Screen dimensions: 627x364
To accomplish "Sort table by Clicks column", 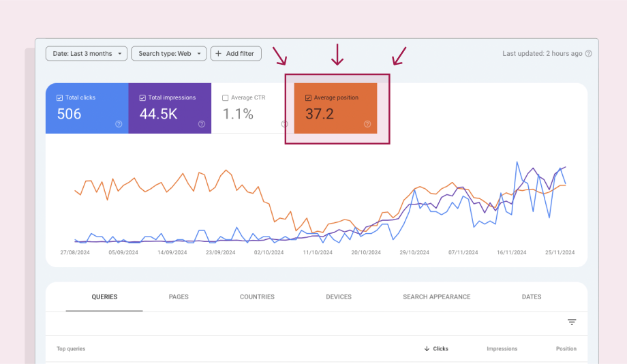I will [x=440, y=349].
